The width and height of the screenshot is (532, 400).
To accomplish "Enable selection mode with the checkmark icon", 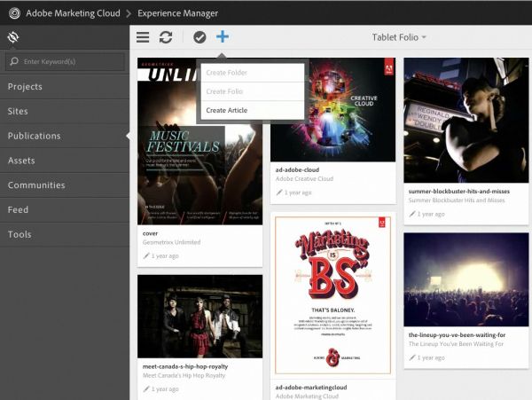I will point(199,37).
